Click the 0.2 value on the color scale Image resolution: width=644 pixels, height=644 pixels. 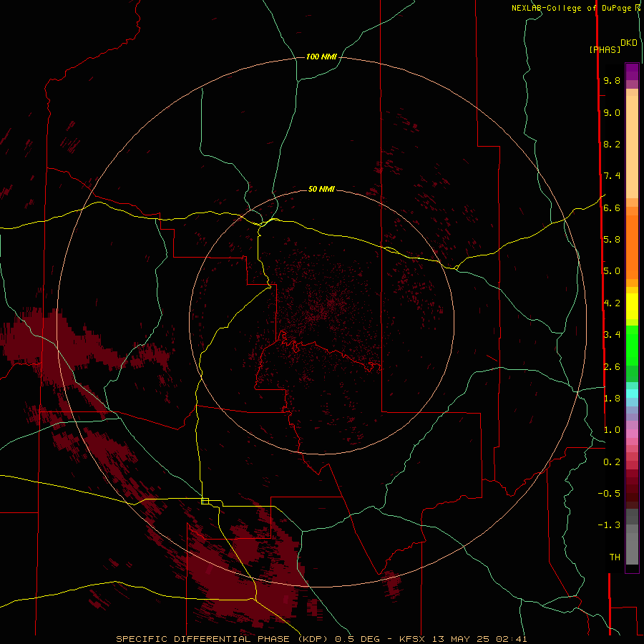tap(612, 462)
